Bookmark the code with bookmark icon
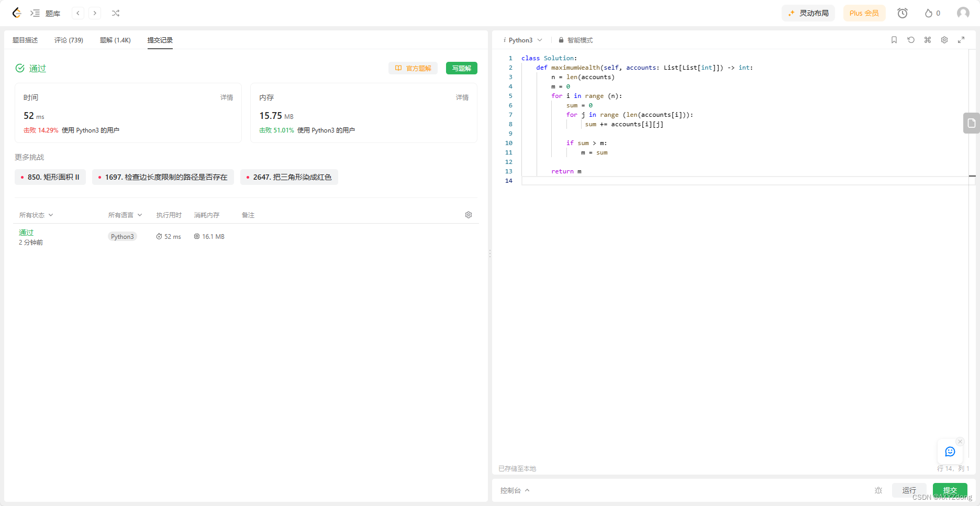This screenshot has width=980, height=506. tap(894, 40)
